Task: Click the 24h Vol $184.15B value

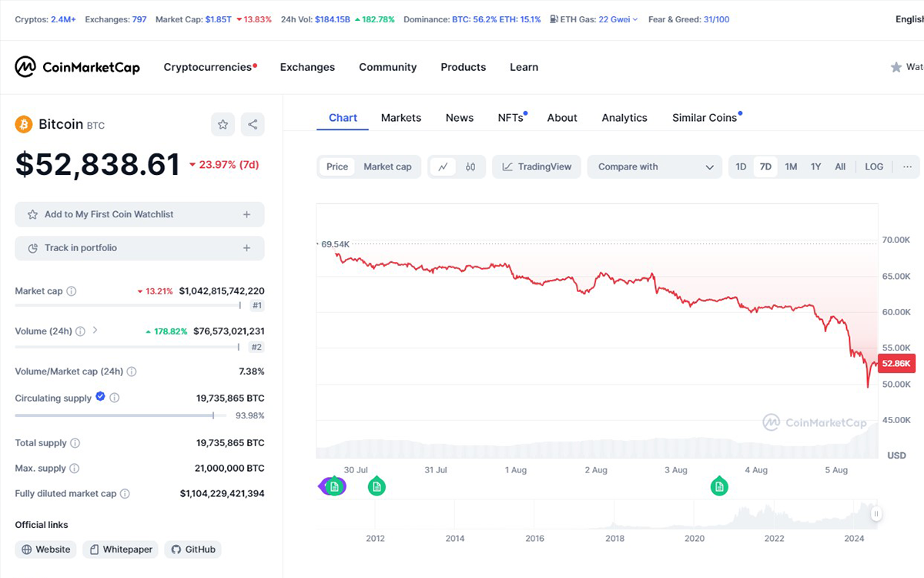Action: point(333,19)
